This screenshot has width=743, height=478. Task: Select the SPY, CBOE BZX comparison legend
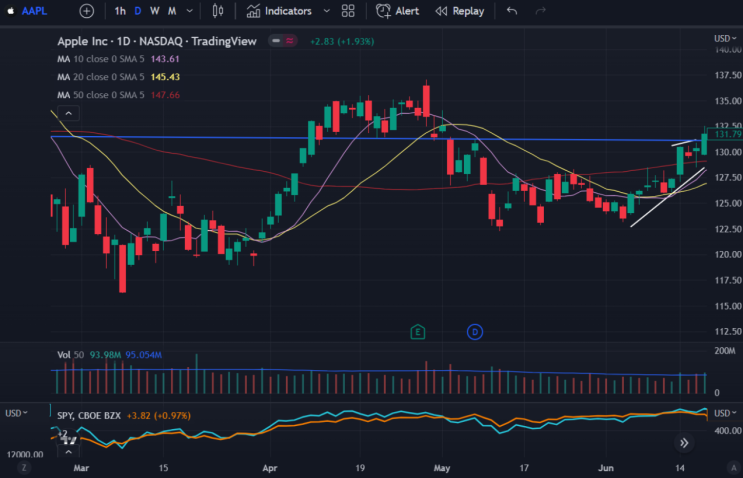(89, 415)
